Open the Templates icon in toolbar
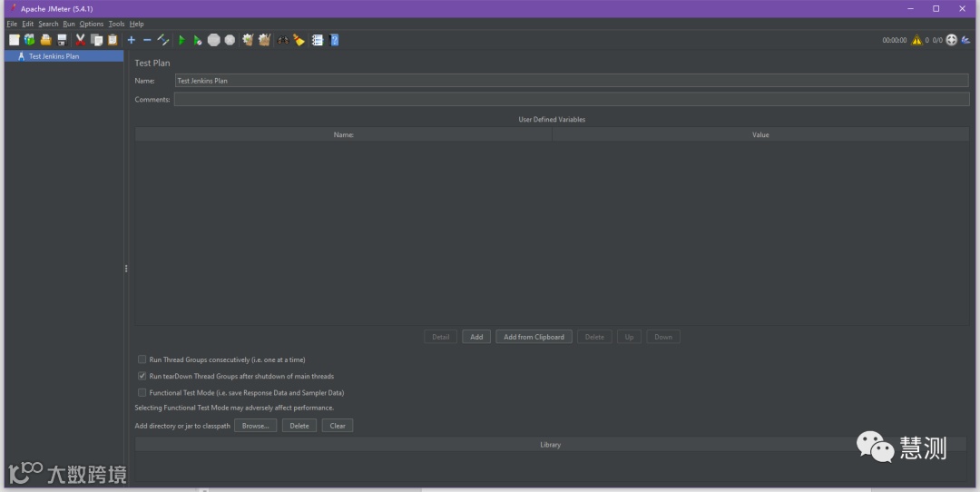The image size is (980, 492). (x=29, y=40)
